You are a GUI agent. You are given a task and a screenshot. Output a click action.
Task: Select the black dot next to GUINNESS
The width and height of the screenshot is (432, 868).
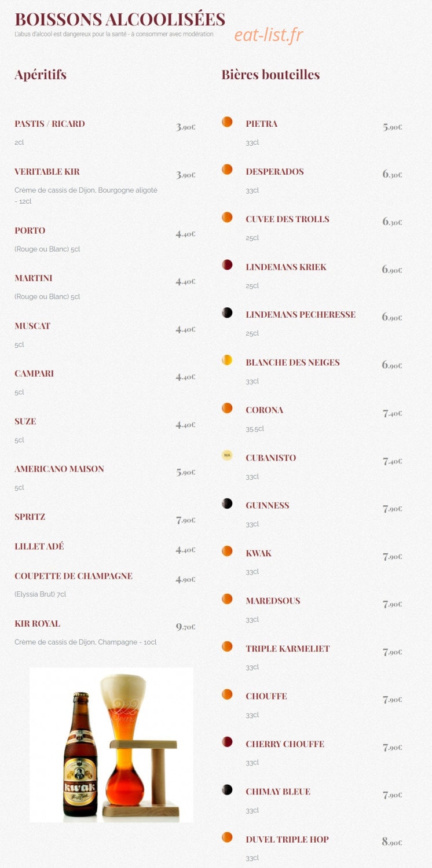(x=227, y=503)
